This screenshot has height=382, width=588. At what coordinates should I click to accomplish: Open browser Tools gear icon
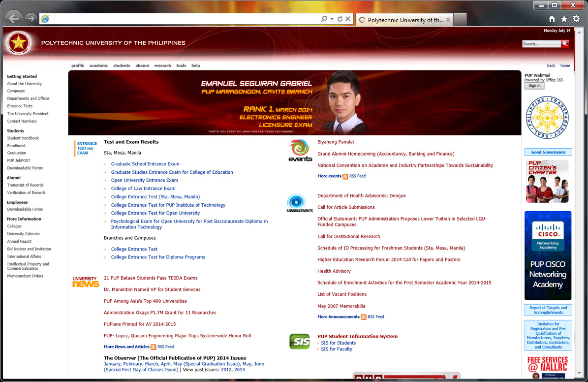[x=576, y=19]
